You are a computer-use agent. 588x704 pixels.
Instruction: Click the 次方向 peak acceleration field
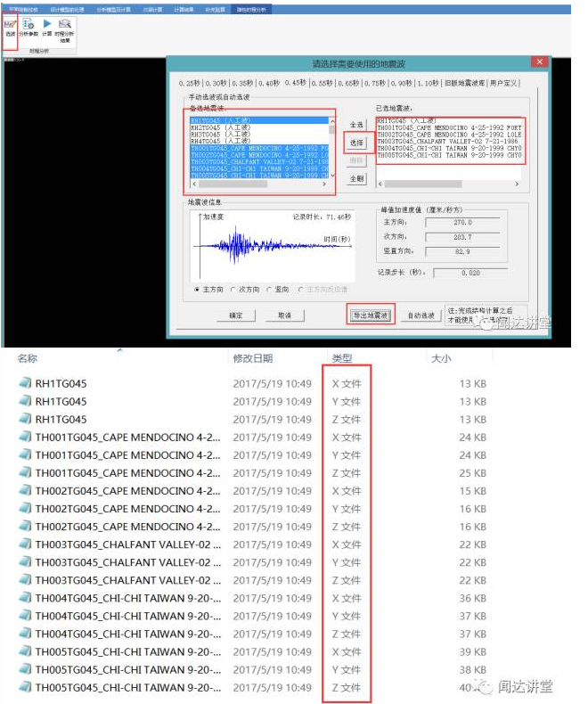[462, 237]
